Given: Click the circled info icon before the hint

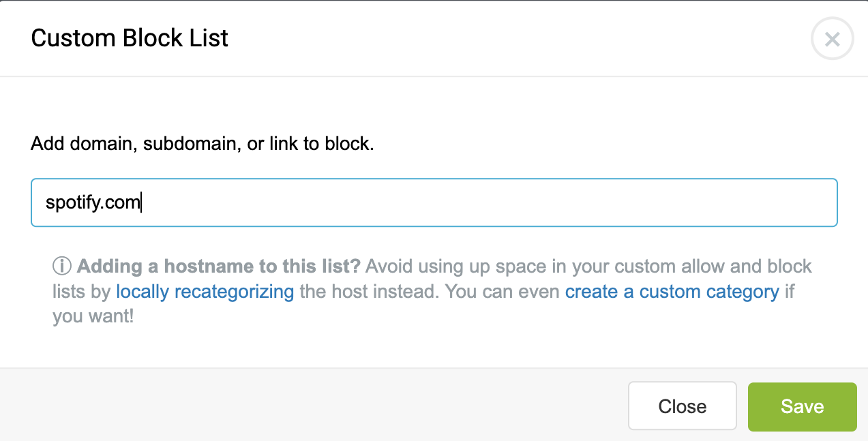Looking at the screenshot, I should click(x=62, y=266).
